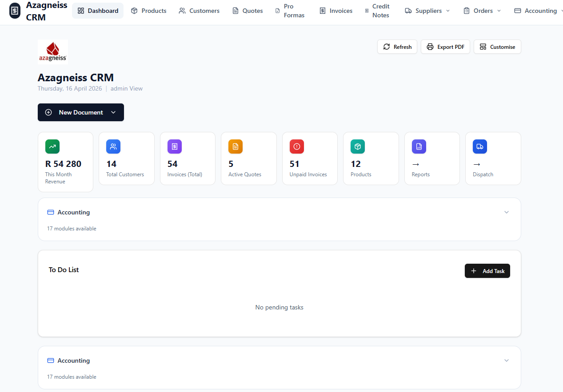Click the Azagneiss CRM dollar logo icon
This screenshot has width=563, height=392.
[15, 11]
